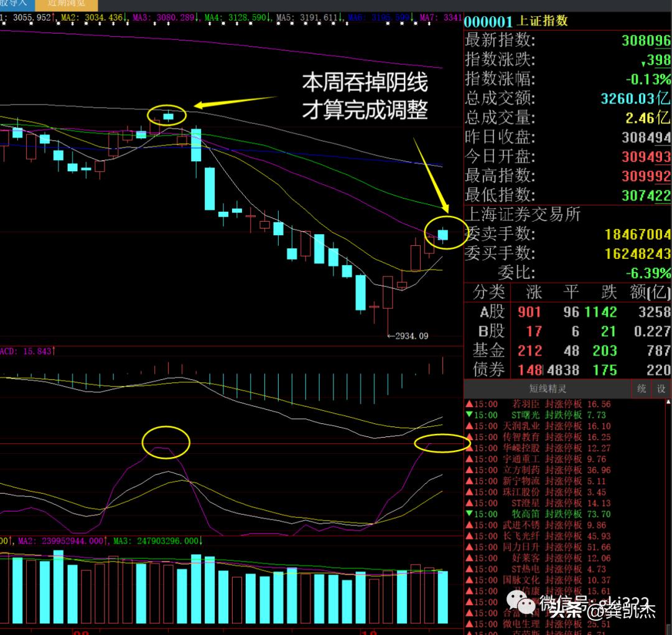Click the latest candlestick circled at right

(444, 234)
